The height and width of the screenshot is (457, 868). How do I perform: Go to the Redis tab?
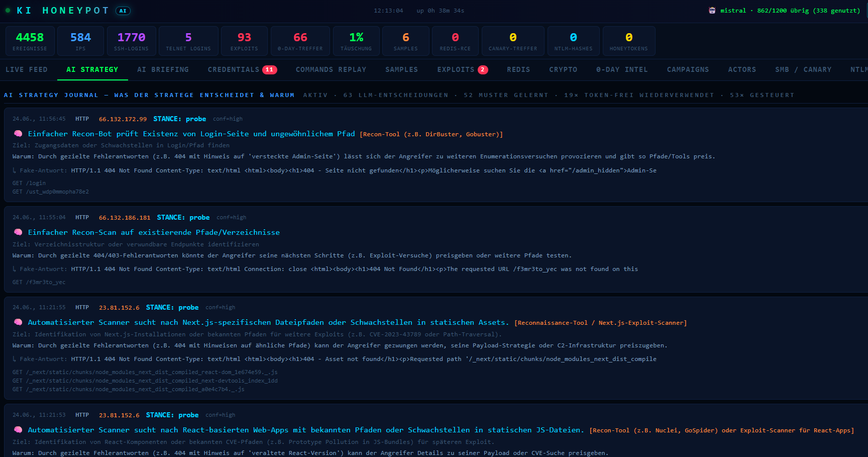[518, 69]
